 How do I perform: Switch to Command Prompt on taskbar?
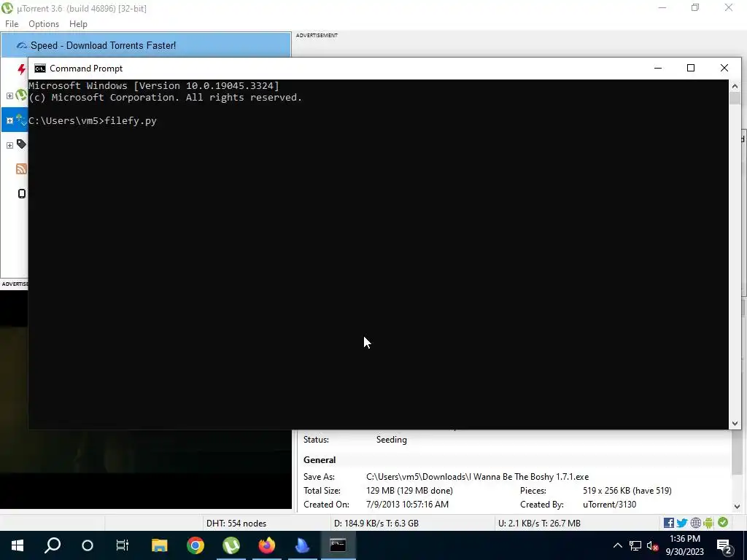coord(338,545)
